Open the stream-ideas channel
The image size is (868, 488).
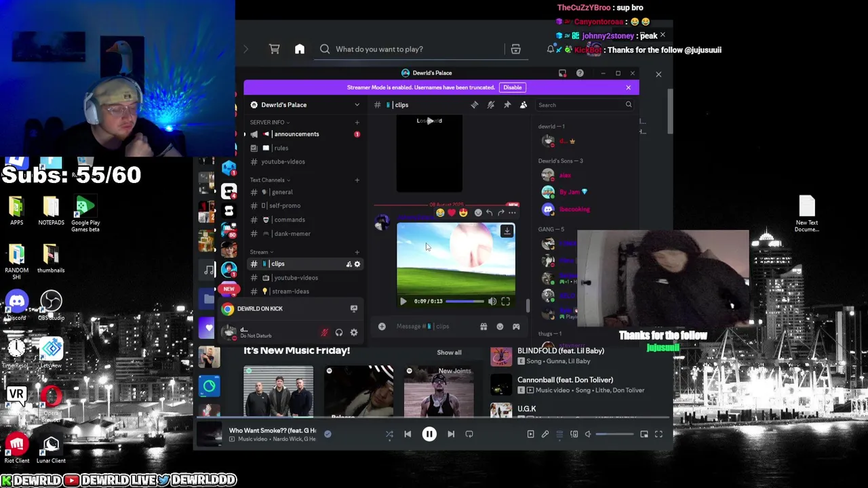pos(304,291)
